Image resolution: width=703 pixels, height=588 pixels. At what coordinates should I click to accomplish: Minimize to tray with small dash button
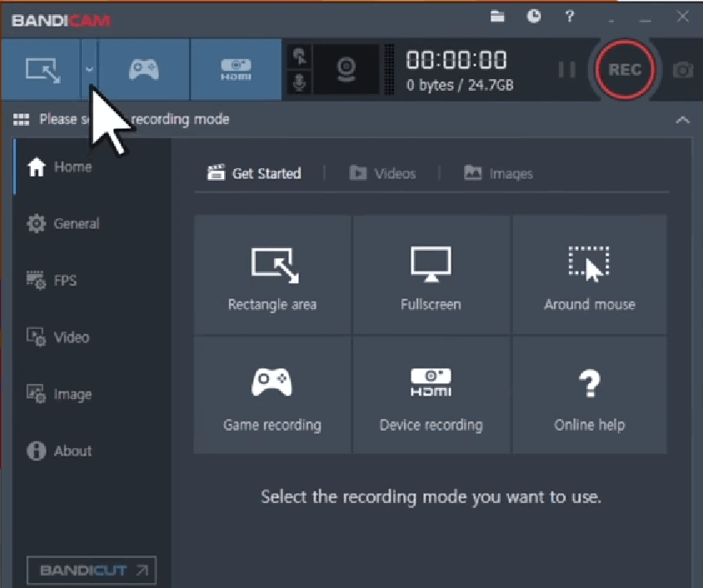[611, 20]
